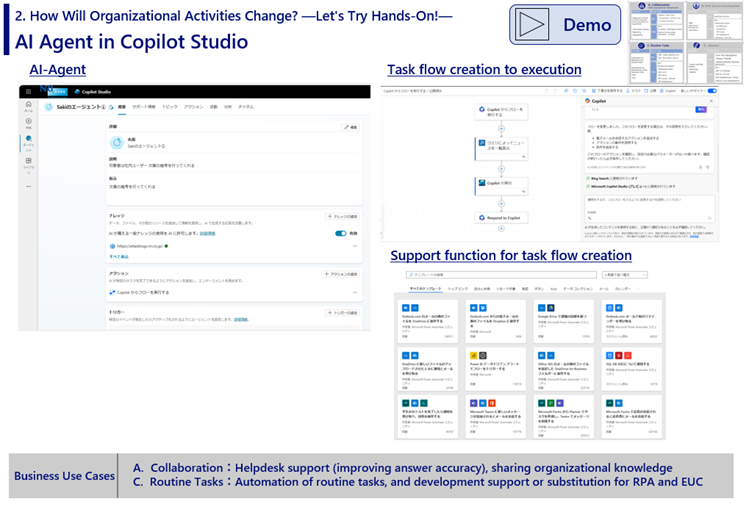Image resolution: width=749 pixels, height=510 pixels.
Task: Open 'Task flow creation to execution' heading link
Action: [484, 70]
